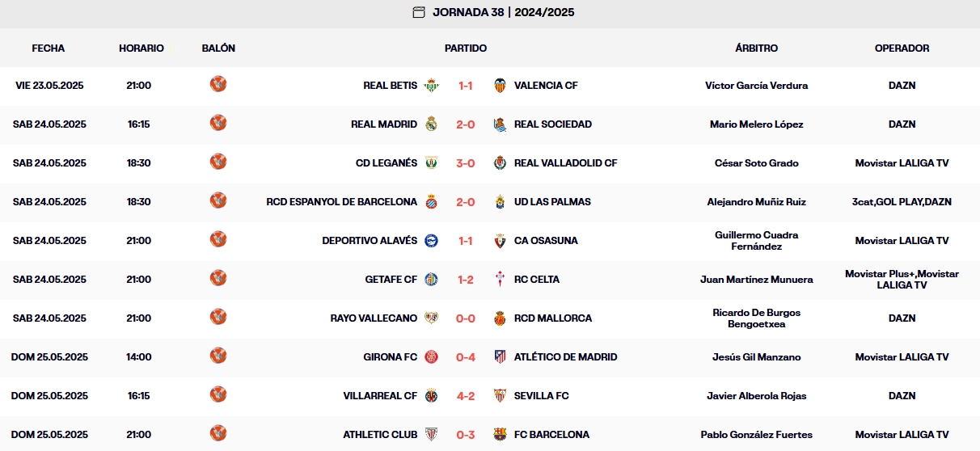The width and height of the screenshot is (980, 451).
Task: Click referee name Jesús Gil Manzano
Action: 756,357
